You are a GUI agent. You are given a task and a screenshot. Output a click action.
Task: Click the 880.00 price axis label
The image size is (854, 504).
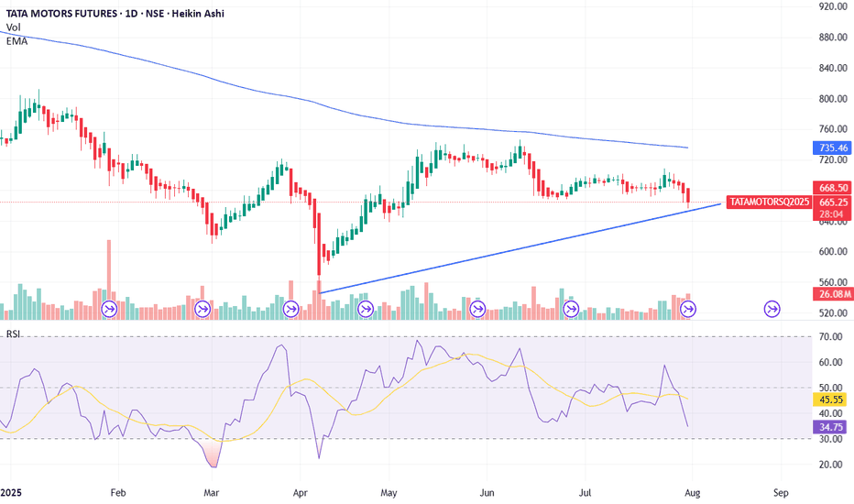[833, 37]
